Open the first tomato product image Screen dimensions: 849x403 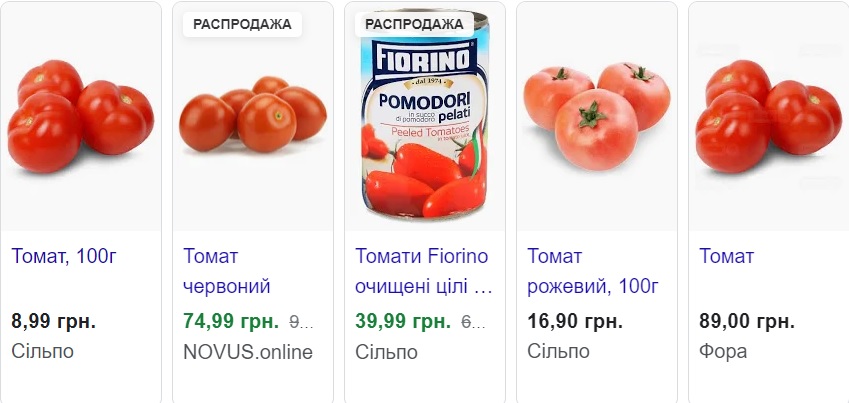click(80, 115)
